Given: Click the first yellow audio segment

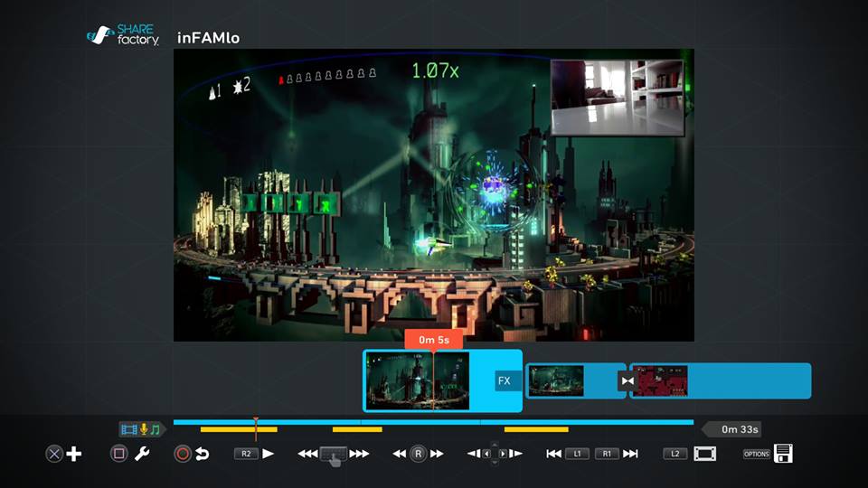Looking at the screenshot, I should click(x=239, y=429).
